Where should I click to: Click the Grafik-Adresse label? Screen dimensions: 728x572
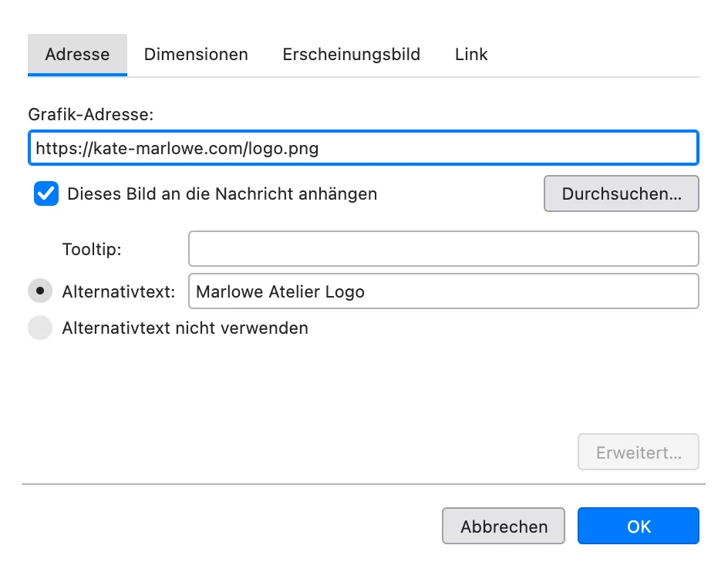[91, 114]
